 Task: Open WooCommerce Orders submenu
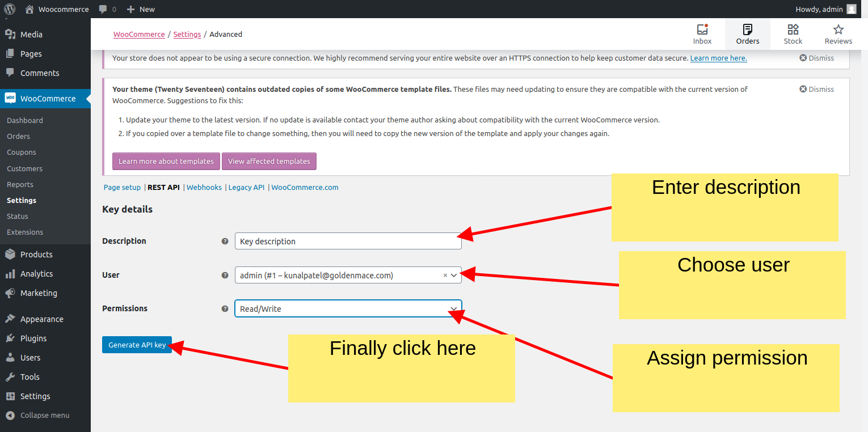(19, 136)
